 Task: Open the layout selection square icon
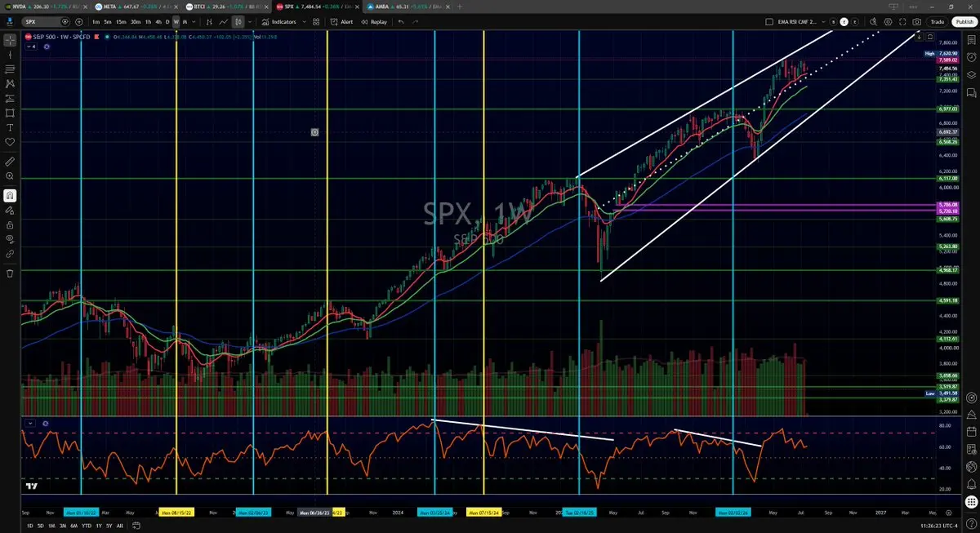point(769,21)
